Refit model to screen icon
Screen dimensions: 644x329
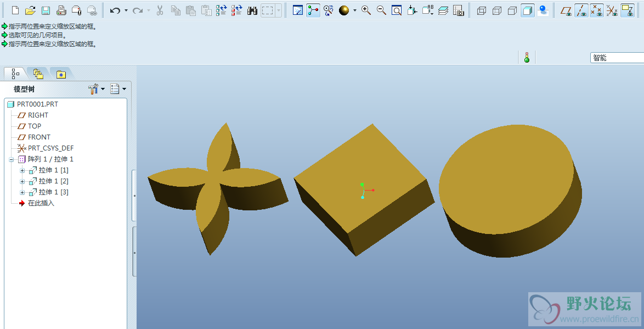[x=397, y=10]
